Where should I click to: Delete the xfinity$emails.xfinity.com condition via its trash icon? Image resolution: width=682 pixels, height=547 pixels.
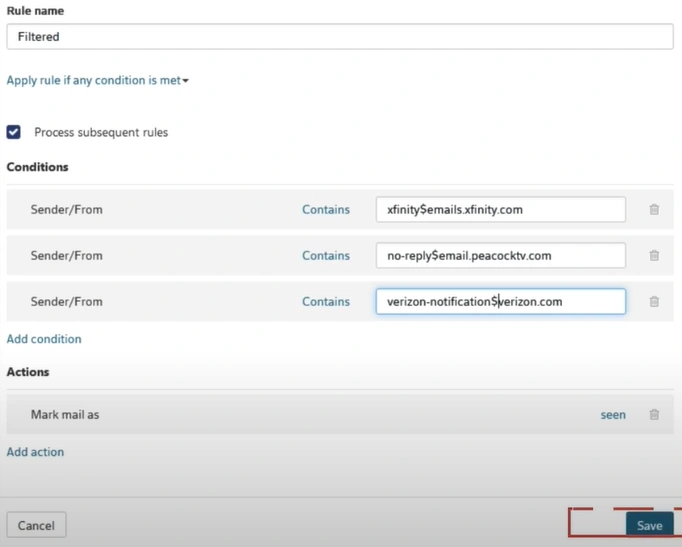(x=654, y=210)
